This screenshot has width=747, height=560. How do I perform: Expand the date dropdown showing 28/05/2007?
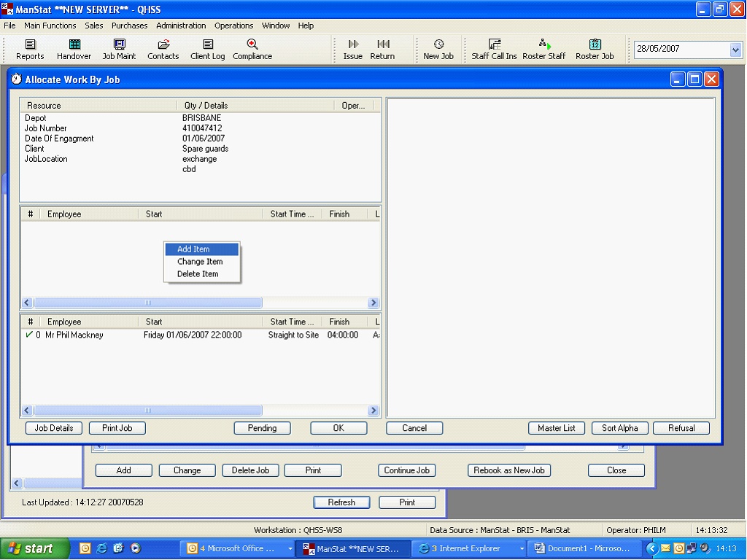pos(735,50)
